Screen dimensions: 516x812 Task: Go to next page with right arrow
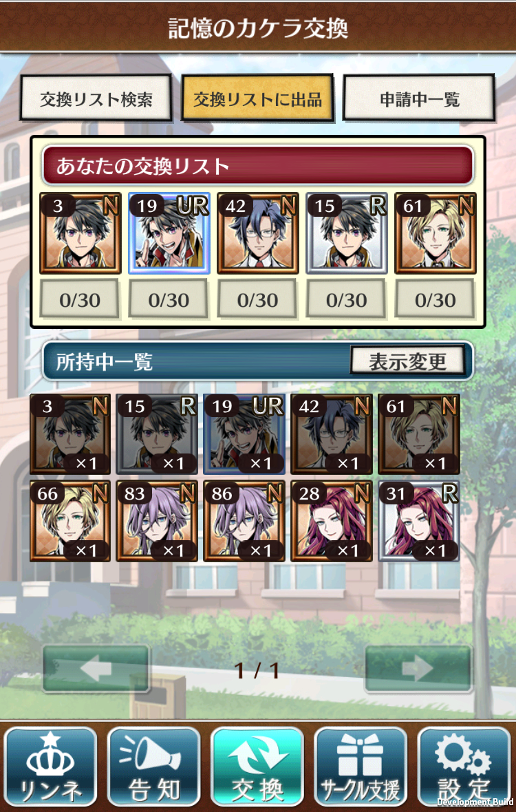pyautogui.click(x=419, y=669)
